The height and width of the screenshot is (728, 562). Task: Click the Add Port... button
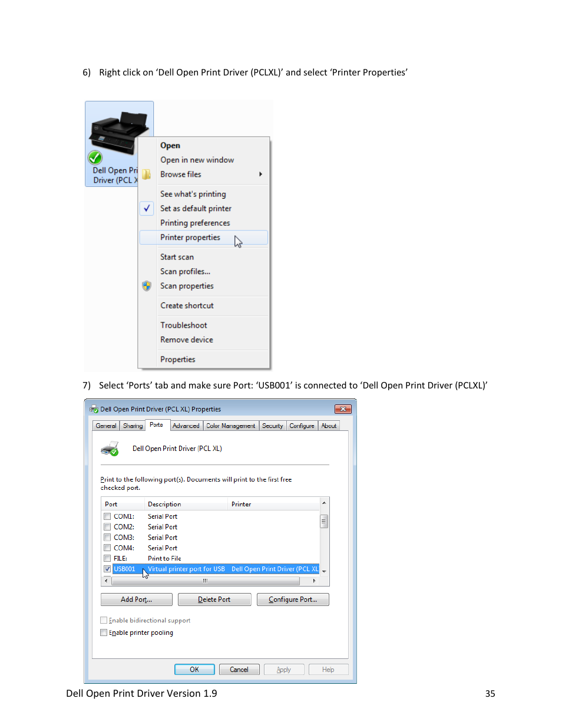pyautogui.click(x=137, y=599)
